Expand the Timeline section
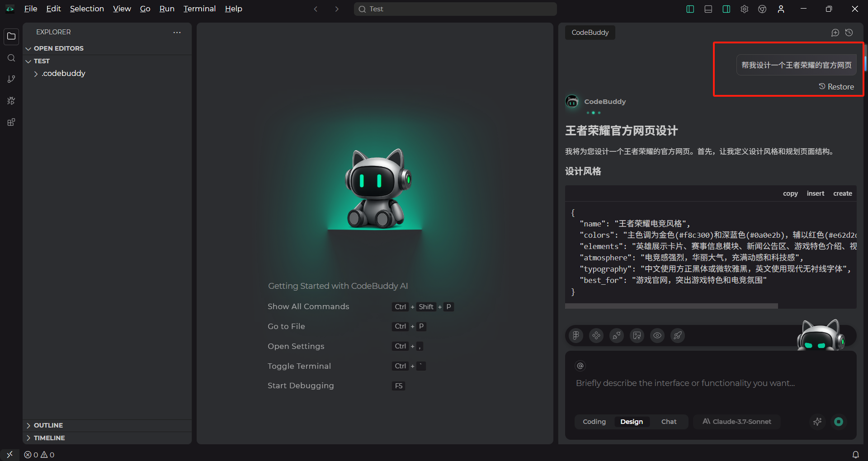Screen dimensions: 868x461 108,438
